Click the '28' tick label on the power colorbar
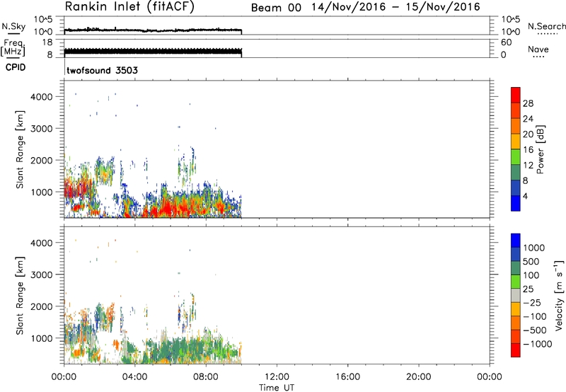 (x=528, y=103)
